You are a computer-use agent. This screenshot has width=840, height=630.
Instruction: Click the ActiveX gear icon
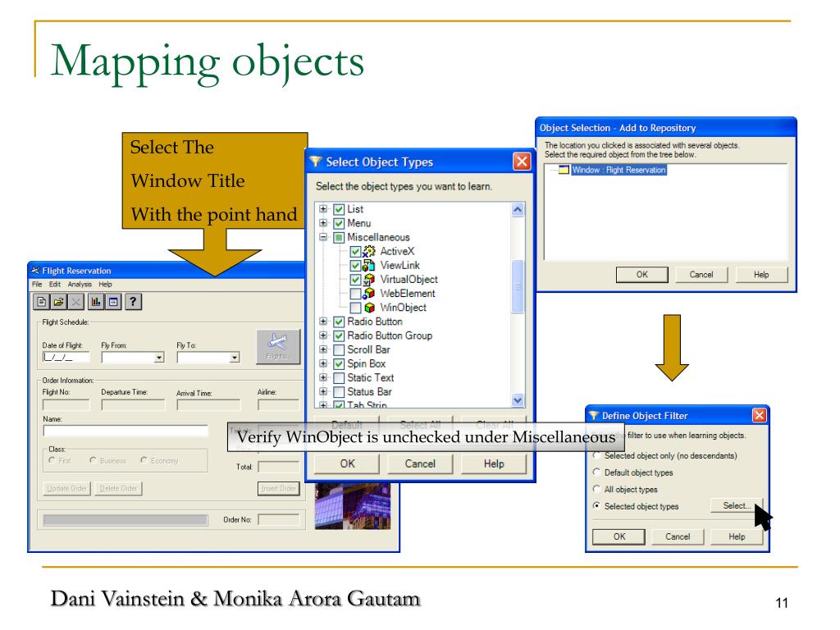[x=369, y=251]
